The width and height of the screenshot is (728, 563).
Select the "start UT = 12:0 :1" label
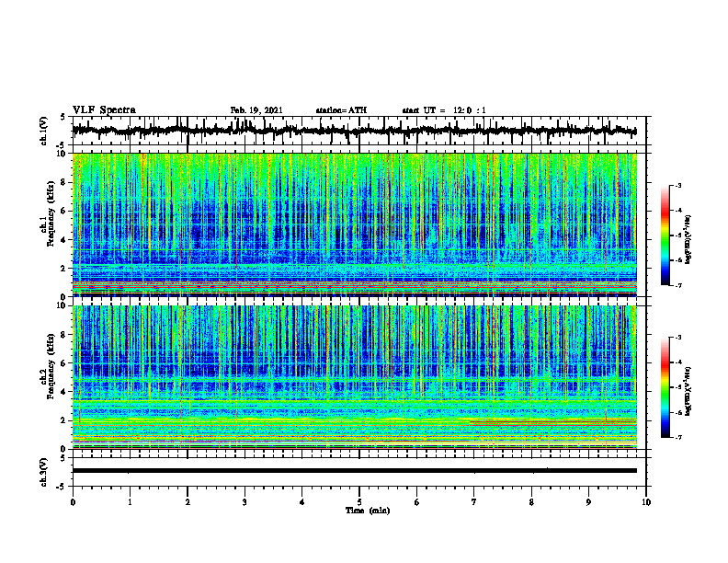(x=444, y=110)
